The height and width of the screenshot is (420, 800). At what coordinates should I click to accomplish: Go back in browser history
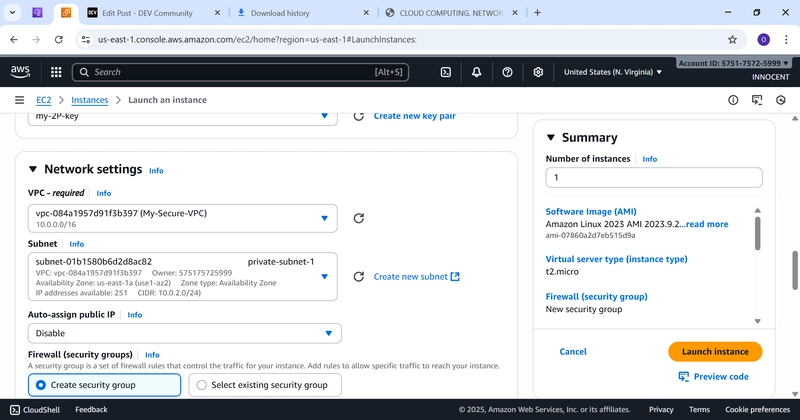[x=14, y=39]
